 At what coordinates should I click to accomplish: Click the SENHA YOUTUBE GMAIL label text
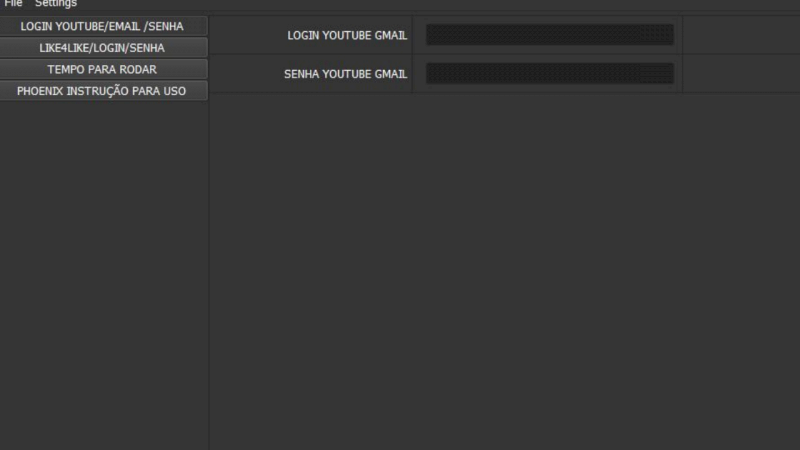click(x=345, y=74)
